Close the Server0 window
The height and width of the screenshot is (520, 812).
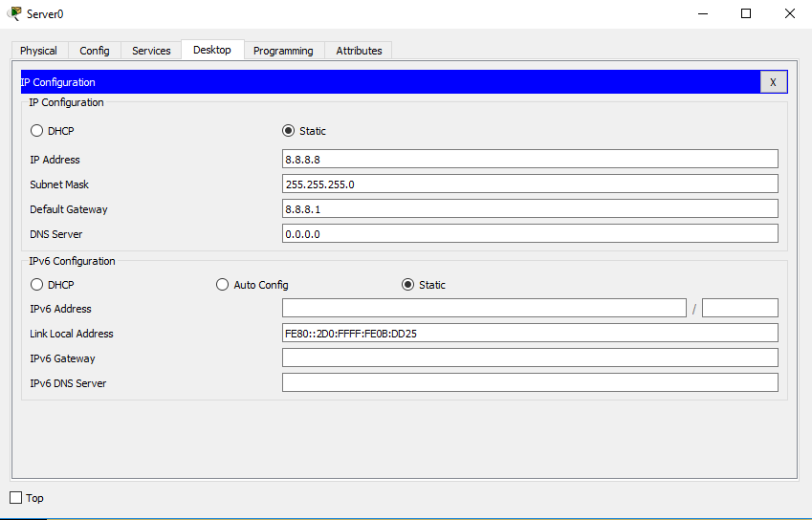point(790,13)
